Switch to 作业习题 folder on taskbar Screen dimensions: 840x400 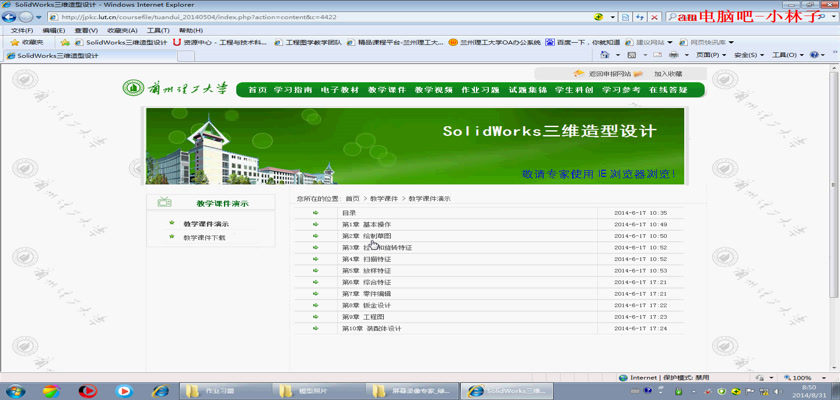pyautogui.click(x=226, y=391)
